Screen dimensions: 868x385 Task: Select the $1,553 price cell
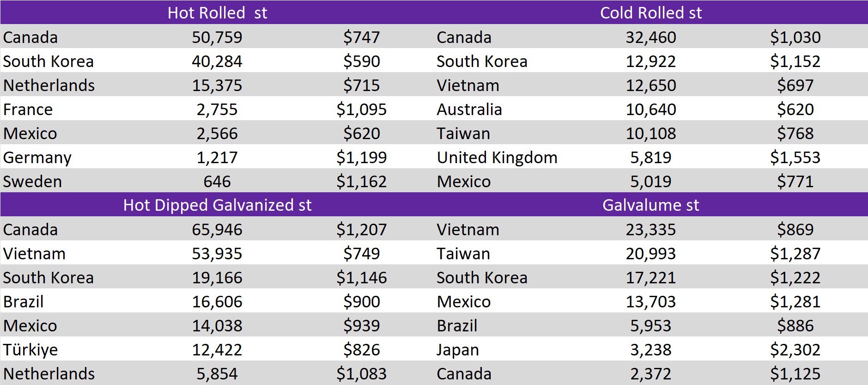click(x=795, y=158)
